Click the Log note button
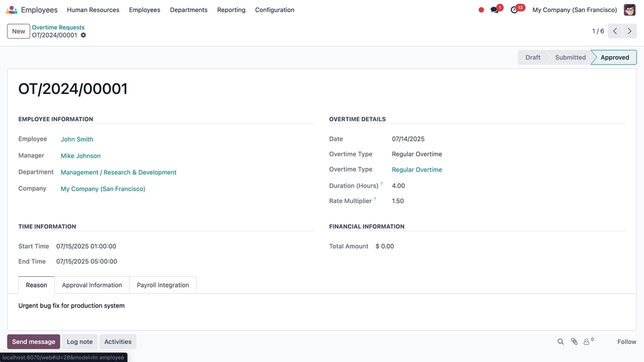The image size is (644, 362). [80, 341]
